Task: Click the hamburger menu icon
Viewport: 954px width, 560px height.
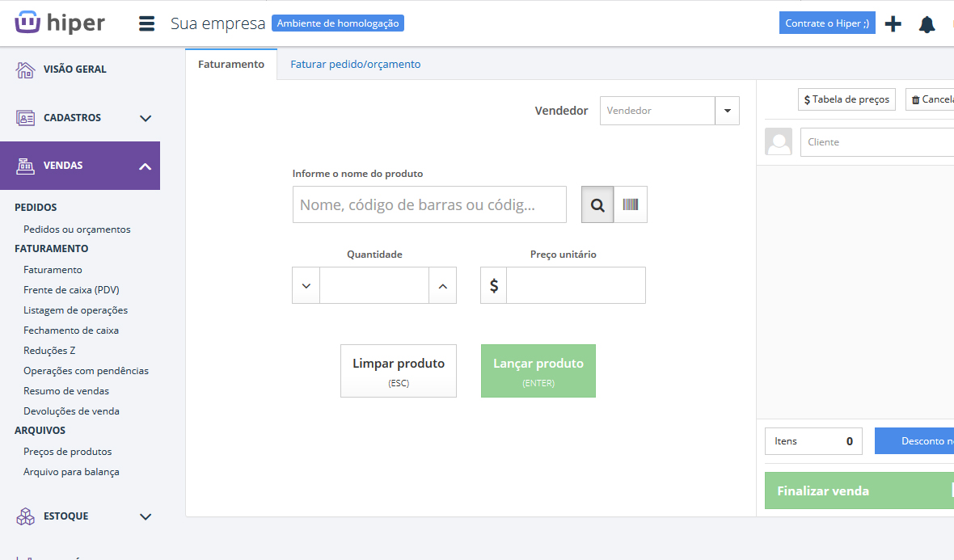Action: click(146, 23)
